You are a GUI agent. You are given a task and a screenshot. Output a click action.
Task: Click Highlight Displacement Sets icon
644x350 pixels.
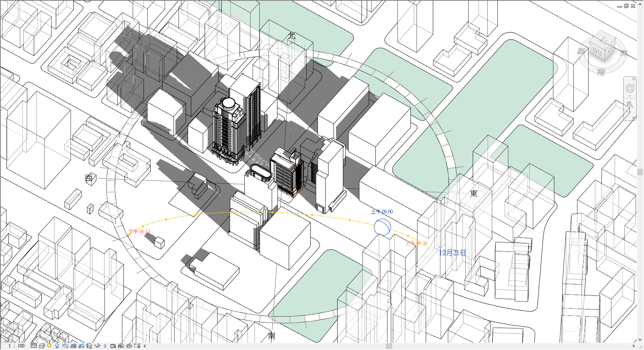129,346
